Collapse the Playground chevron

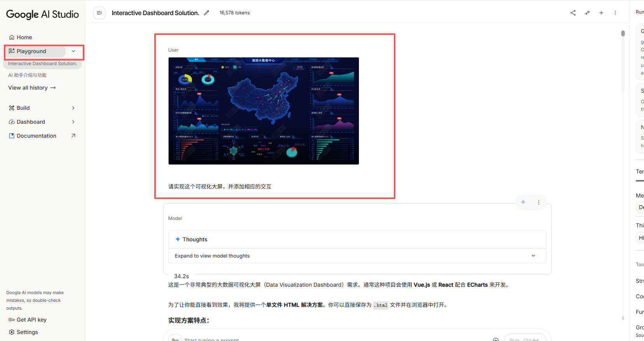pos(73,51)
